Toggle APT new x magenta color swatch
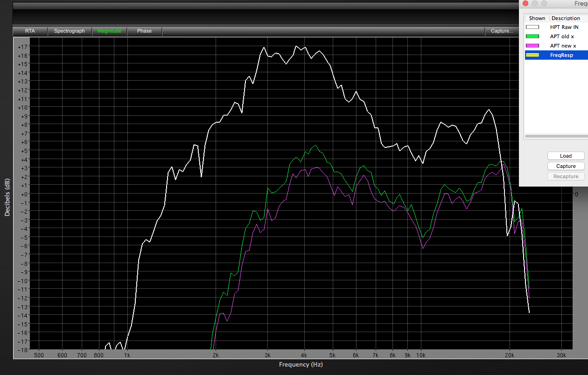 [532, 46]
